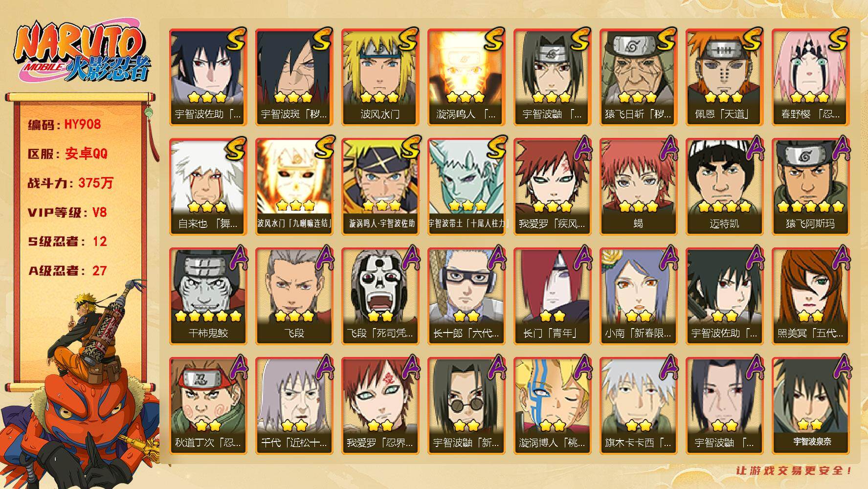Click the 编码 HY908 label
Screen dimensions: 868x489
coord(64,124)
